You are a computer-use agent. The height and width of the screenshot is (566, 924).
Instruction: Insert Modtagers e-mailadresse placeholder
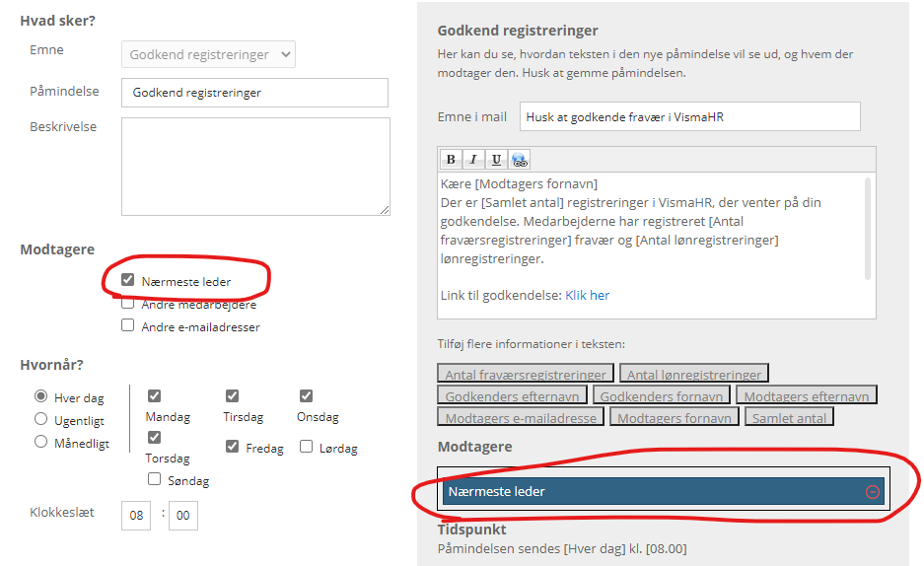521,417
